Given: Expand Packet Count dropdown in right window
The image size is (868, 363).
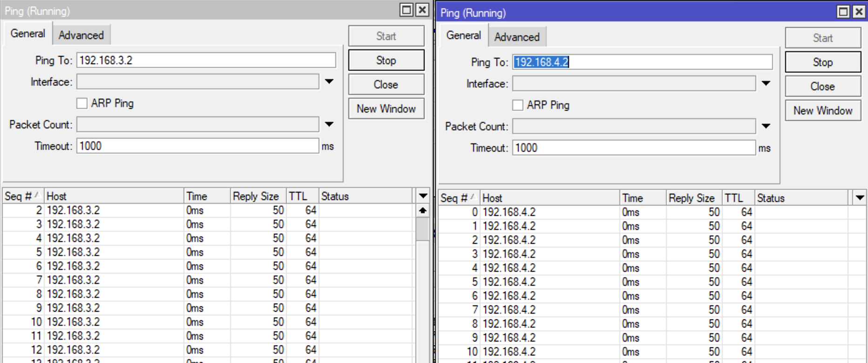Looking at the screenshot, I should [766, 127].
